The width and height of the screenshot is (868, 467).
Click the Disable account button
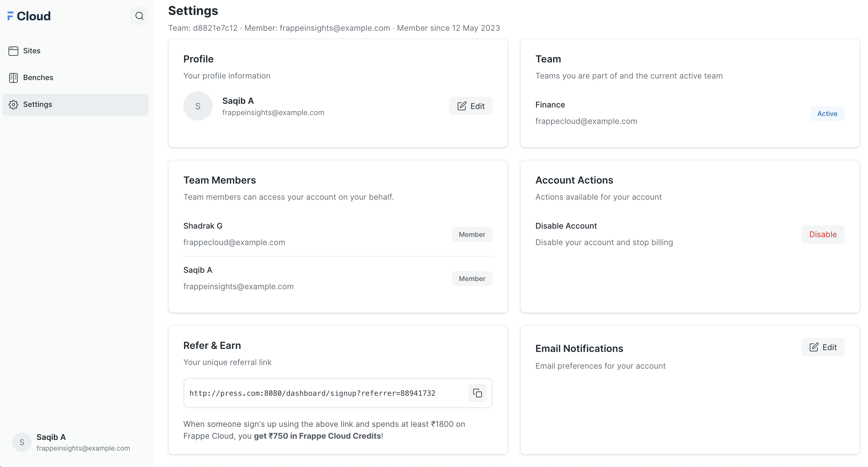pyautogui.click(x=823, y=234)
